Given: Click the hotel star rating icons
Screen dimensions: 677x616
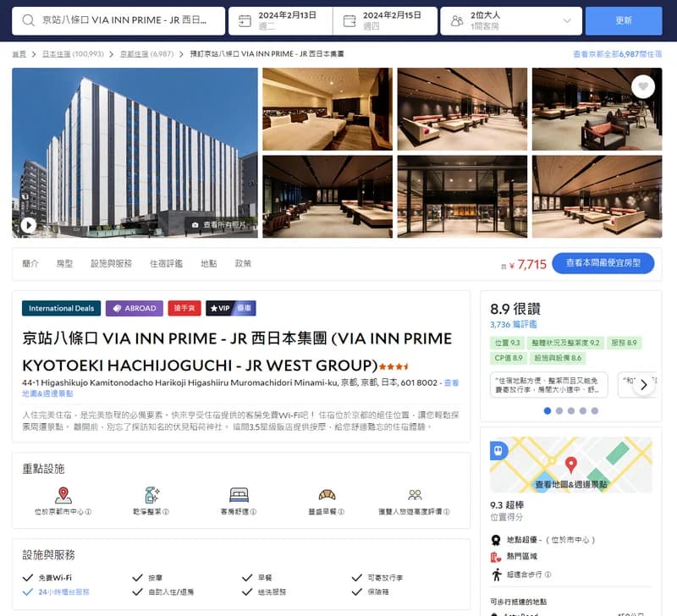Looking at the screenshot, I should click(394, 367).
